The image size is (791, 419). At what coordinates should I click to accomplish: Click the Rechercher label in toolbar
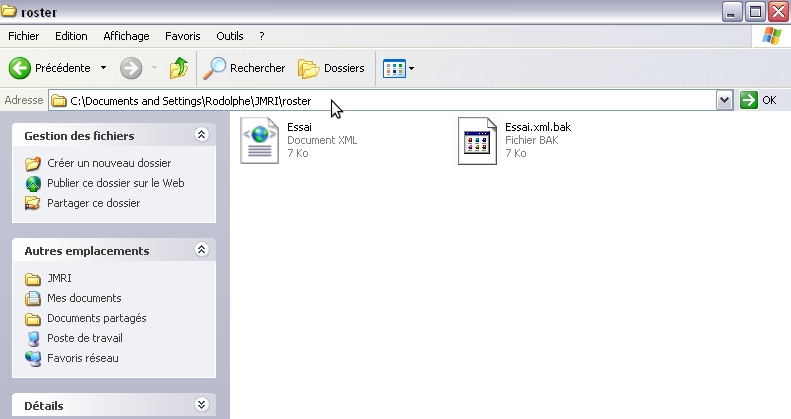point(257,68)
